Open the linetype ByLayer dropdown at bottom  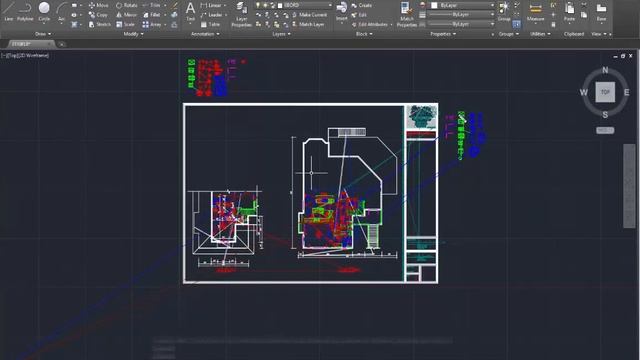click(492, 24)
